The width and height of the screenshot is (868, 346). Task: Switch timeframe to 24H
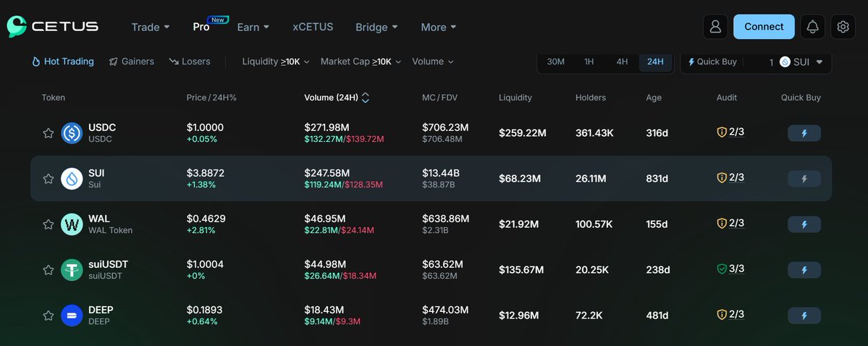pos(655,62)
